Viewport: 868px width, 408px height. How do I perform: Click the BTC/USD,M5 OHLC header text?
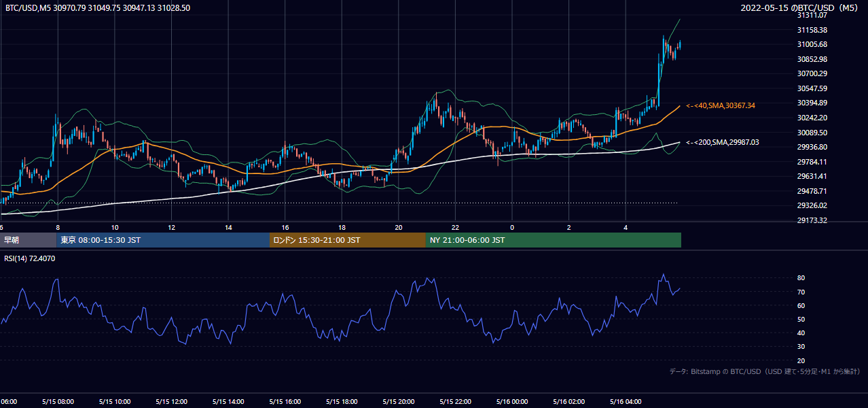(x=98, y=7)
